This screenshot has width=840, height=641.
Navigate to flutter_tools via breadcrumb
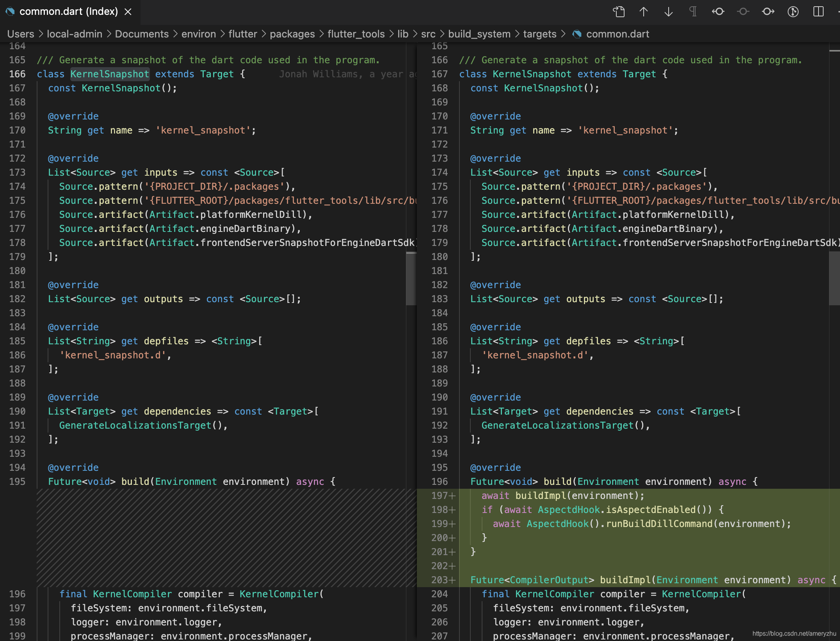tap(356, 34)
